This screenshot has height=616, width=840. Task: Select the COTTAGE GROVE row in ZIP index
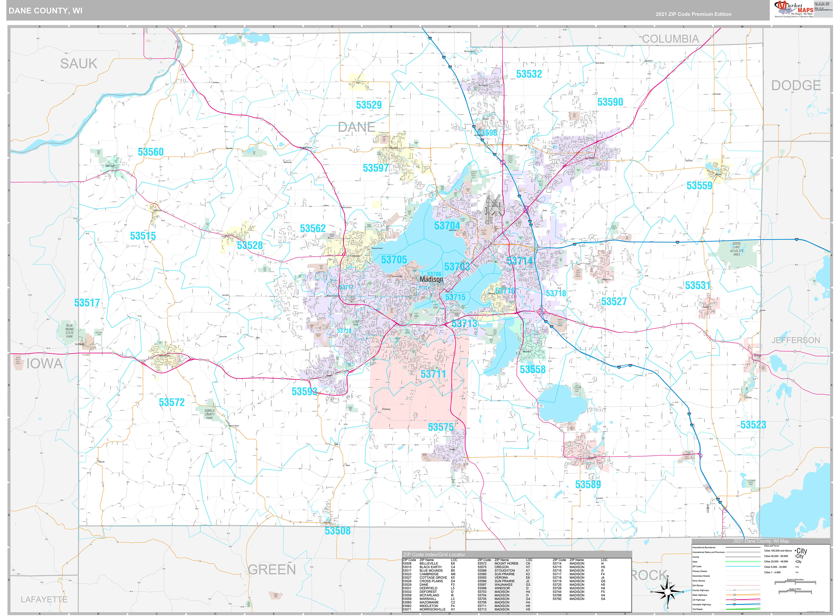(x=429, y=578)
